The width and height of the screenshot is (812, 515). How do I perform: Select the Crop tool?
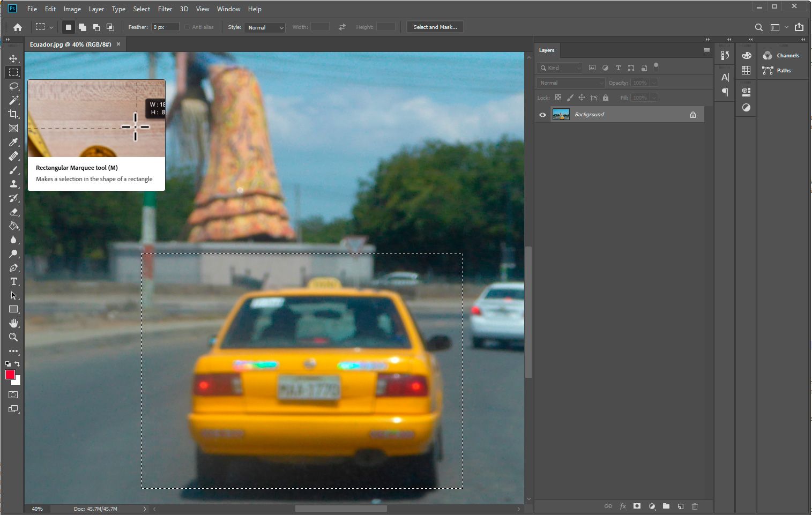(x=13, y=114)
